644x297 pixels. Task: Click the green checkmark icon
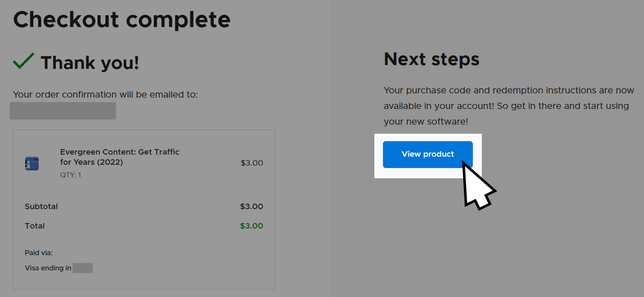coord(24,61)
